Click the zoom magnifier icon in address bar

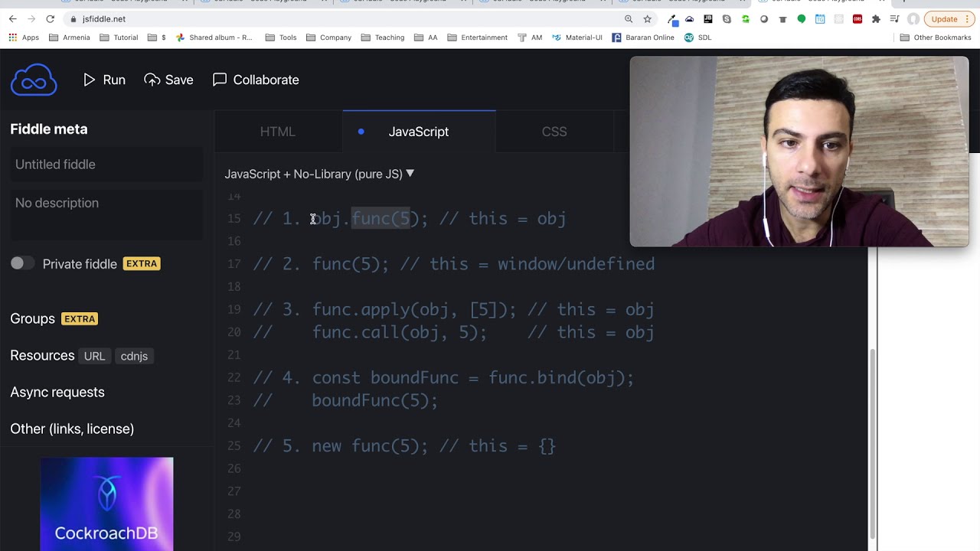point(629,18)
